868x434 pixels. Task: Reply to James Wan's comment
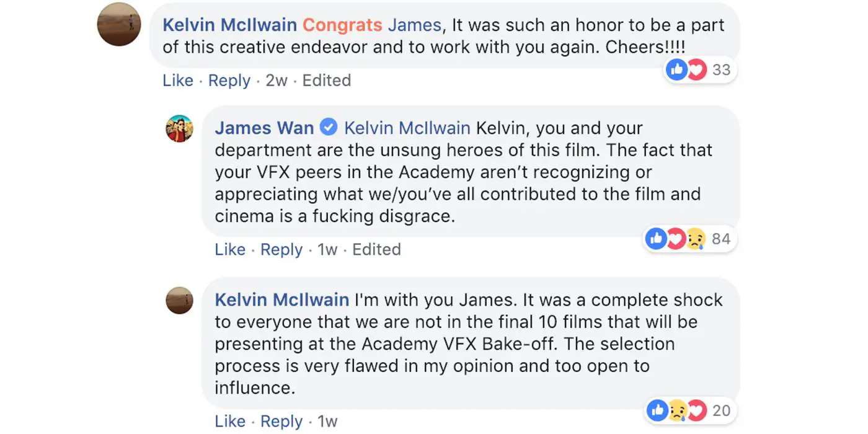click(x=281, y=250)
